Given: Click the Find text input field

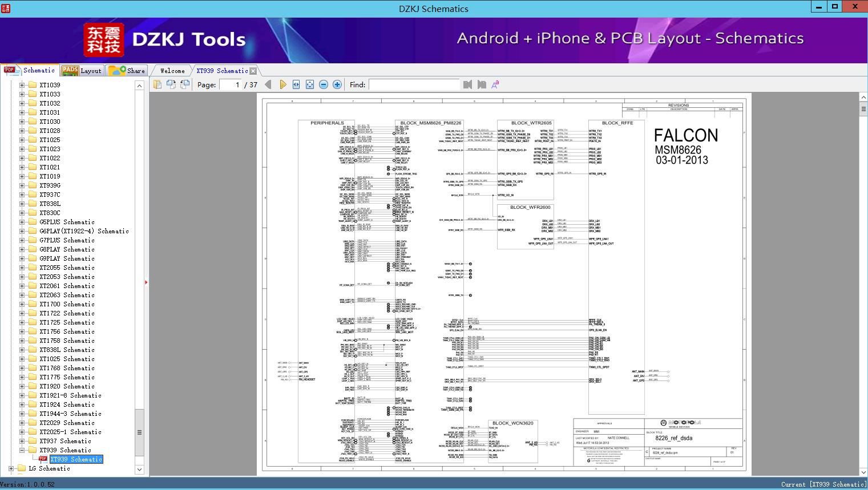Looking at the screenshot, I should (414, 84).
